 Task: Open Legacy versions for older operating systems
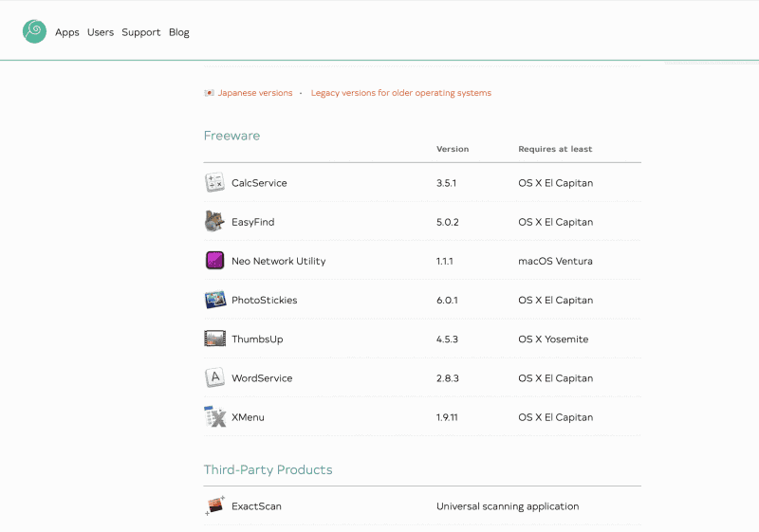[x=400, y=93]
